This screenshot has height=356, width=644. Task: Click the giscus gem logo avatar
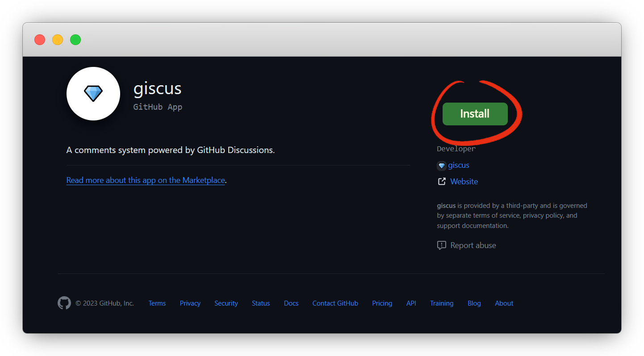click(93, 94)
